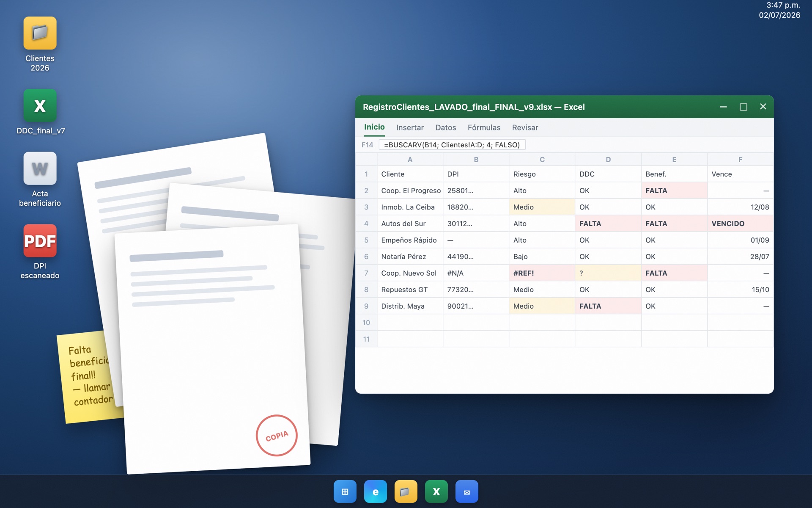Select FALTA DDC cell for Distrib. Maya
Image resolution: width=812 pixels, height=508 pixels.
(608, 306)
